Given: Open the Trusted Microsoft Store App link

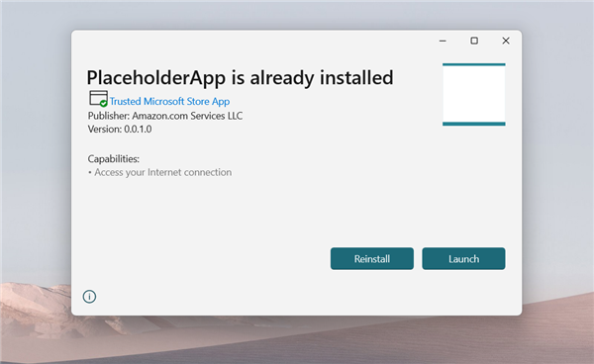Looking at the screenshot, I should pyautogui.click(x=169, y=102).
